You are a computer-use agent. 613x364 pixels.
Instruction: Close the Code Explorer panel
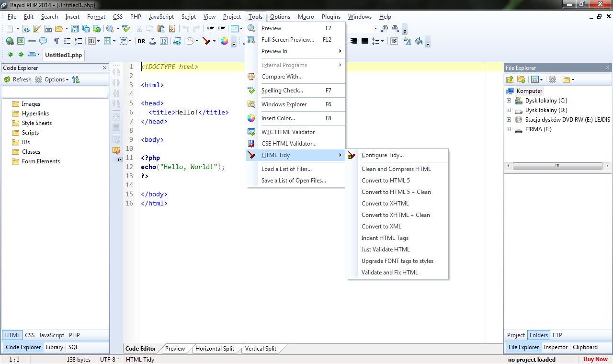click(x=105, y=68)
